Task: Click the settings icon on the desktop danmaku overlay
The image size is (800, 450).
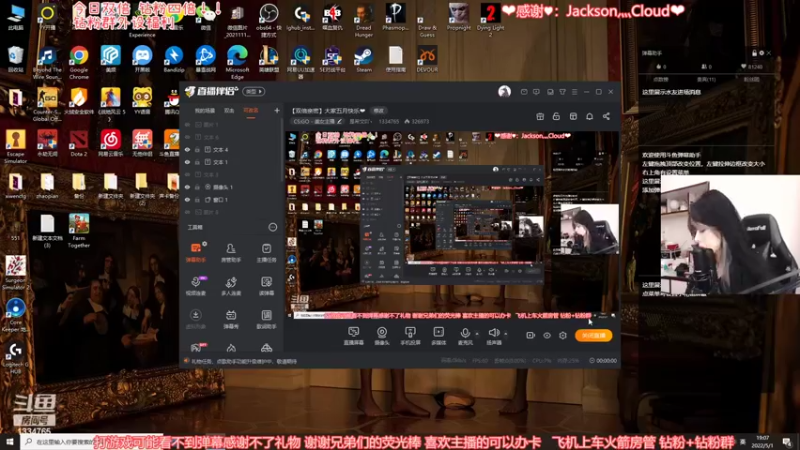Action: point(761,53)
